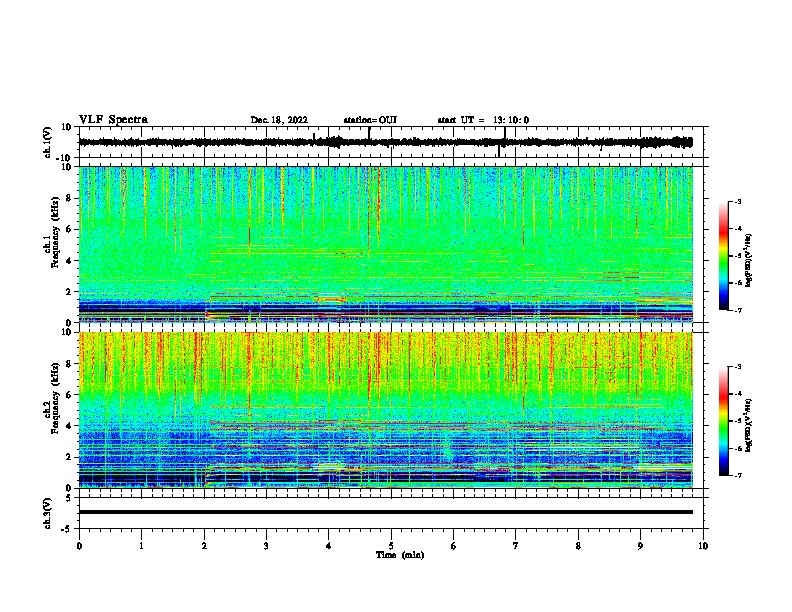Image resolution: width=792 pixels, height=612 pixels.
Task: Click the ch.1 spectrogram color scale bar
Action: tap(724, 256)
